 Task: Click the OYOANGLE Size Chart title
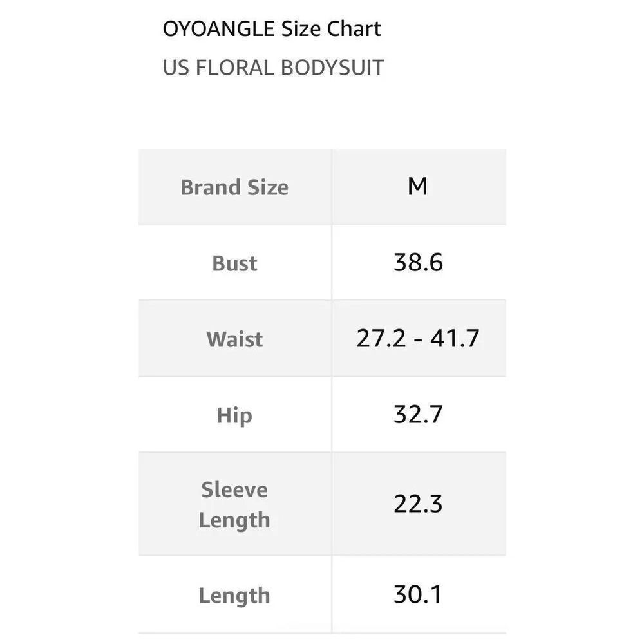[x=272, y=29]
